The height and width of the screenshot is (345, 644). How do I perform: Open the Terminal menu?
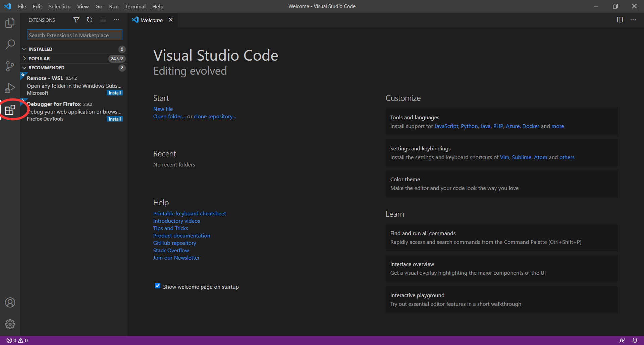[135, 6]
